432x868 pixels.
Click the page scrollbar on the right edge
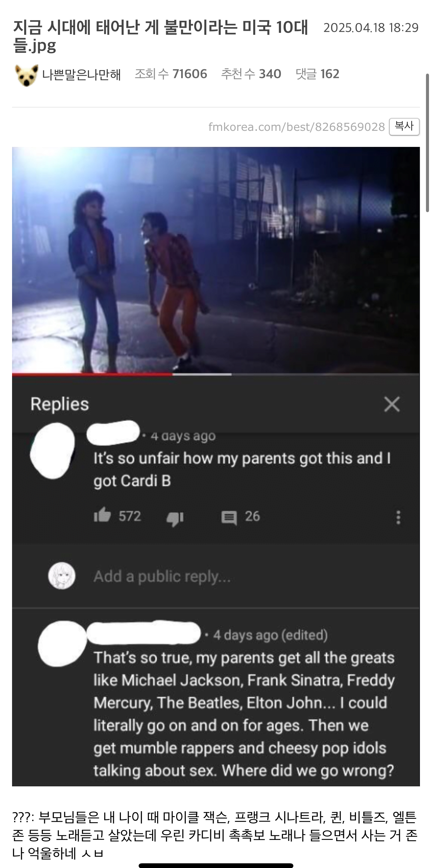(427, 143)
